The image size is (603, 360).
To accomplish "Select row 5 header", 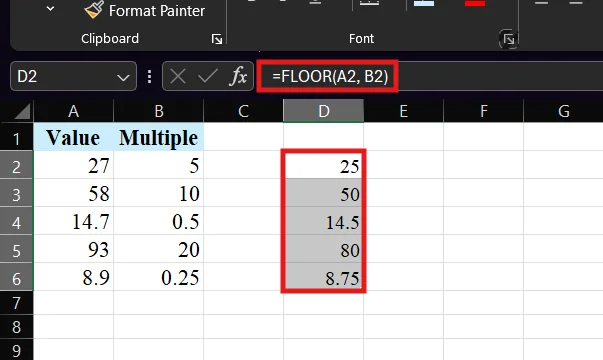I will (x=17, y=249).
